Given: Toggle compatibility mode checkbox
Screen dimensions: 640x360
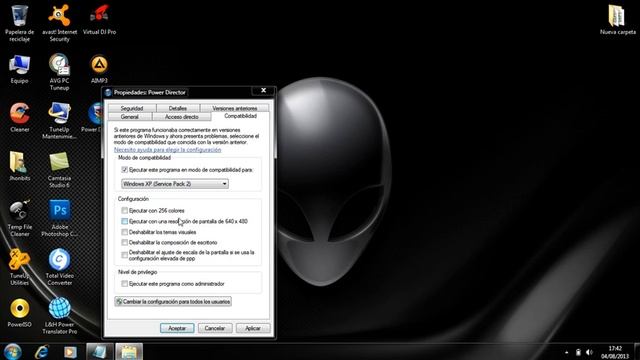Looking at the screenshot, I should tap(124, 169).
